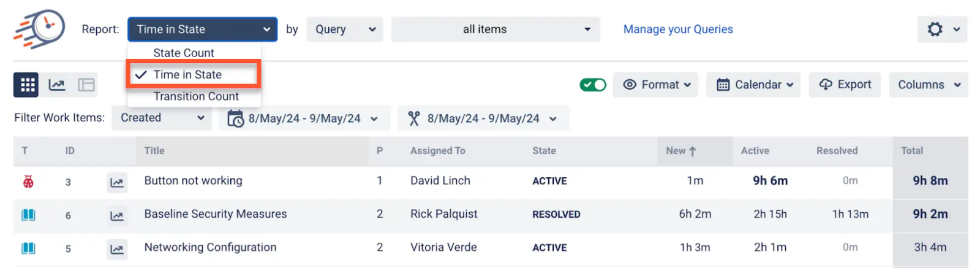The image size is (980, 268).
Task: Open the Format options dropdown
Action: click(x=657, y=85)
